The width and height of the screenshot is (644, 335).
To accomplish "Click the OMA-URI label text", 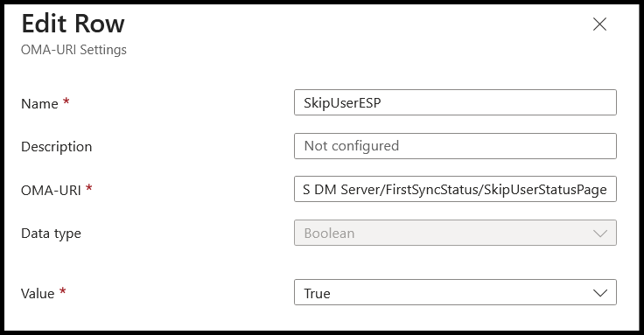I will tap(51, 190).
